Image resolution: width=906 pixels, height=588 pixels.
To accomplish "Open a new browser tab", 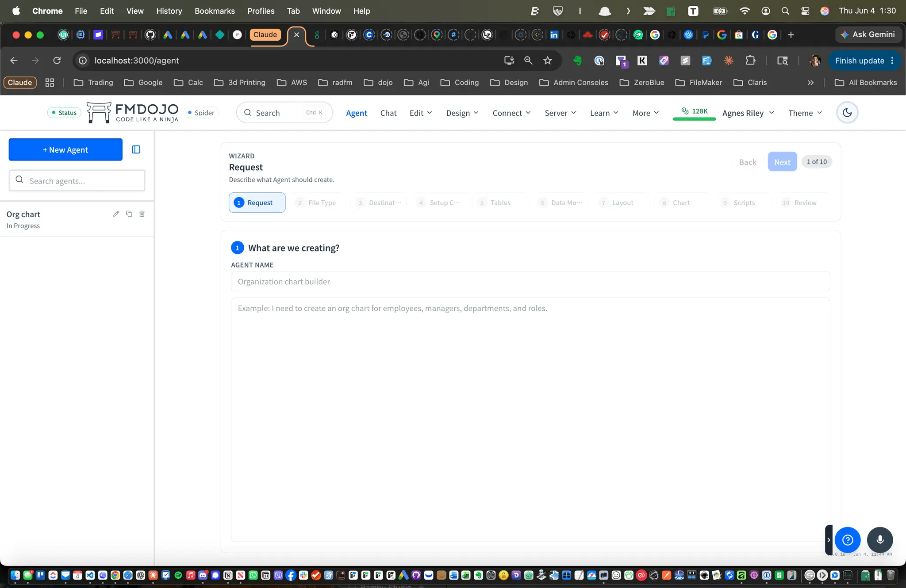I will click(791, 34).
